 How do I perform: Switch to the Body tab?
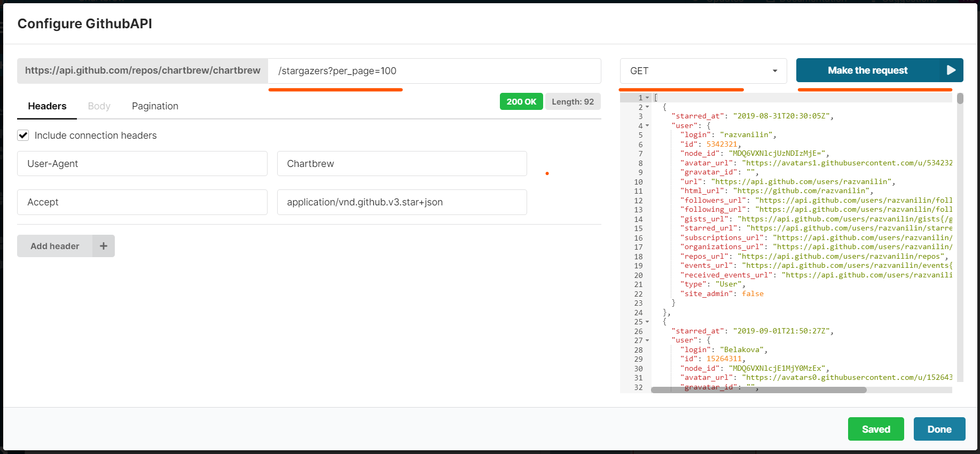pos(99,106)
